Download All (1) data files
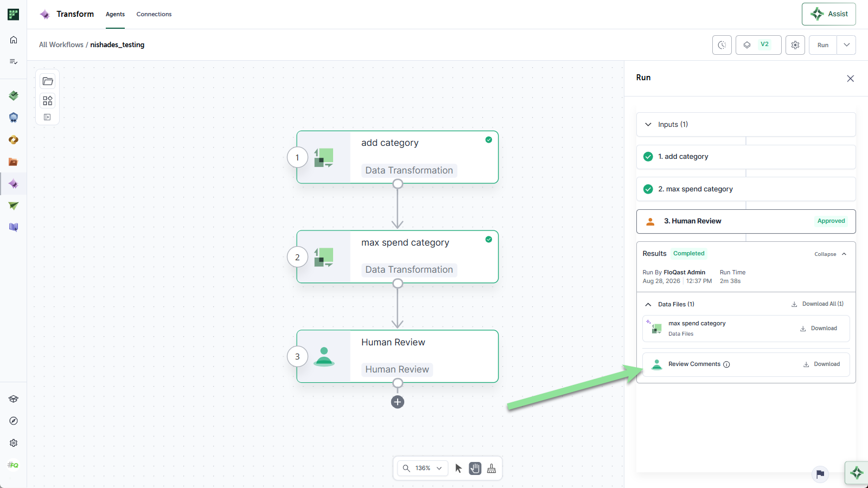The width and height of the screenshot is (868, 488). pyautogui.click(x=818, y=304)
